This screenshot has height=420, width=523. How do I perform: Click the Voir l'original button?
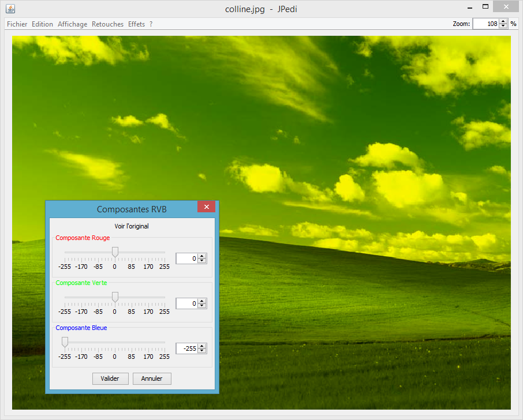132,226
